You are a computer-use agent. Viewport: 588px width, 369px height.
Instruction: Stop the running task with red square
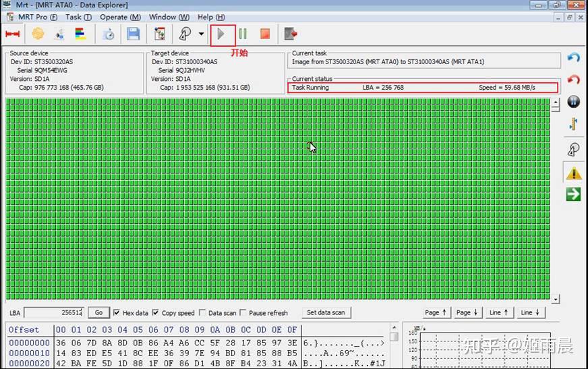tap(265, 34)
